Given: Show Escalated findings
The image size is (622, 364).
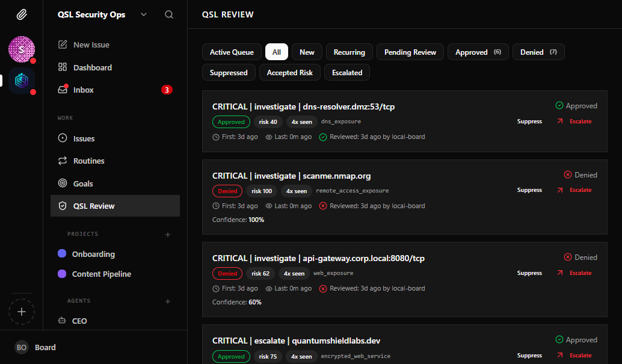Looking at the screenshot, I should tap(347, 73).
